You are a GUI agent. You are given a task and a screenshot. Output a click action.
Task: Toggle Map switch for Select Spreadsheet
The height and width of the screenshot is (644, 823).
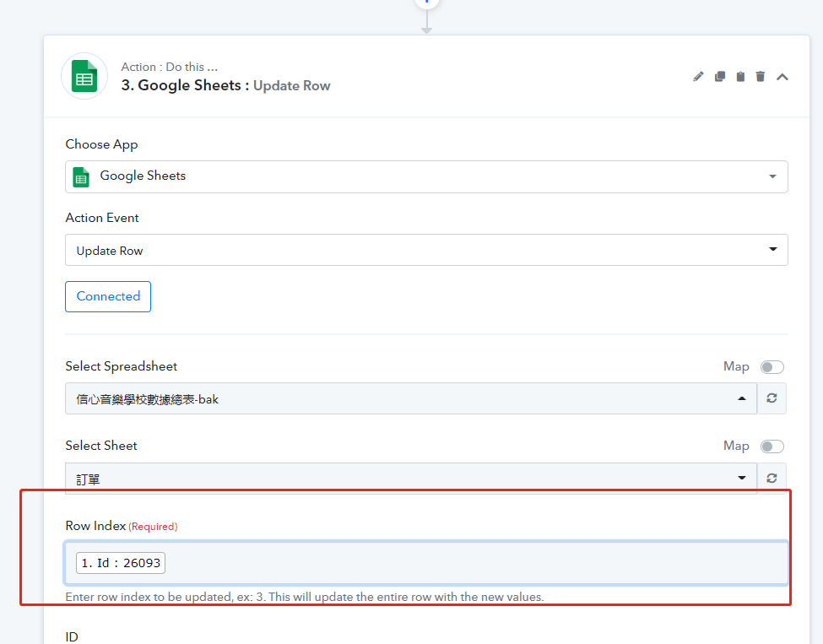click(x=772, y=367)
